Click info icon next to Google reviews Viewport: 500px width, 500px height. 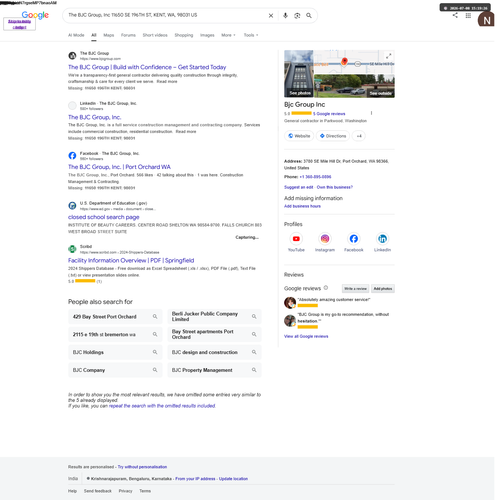[x=326, y=288]
